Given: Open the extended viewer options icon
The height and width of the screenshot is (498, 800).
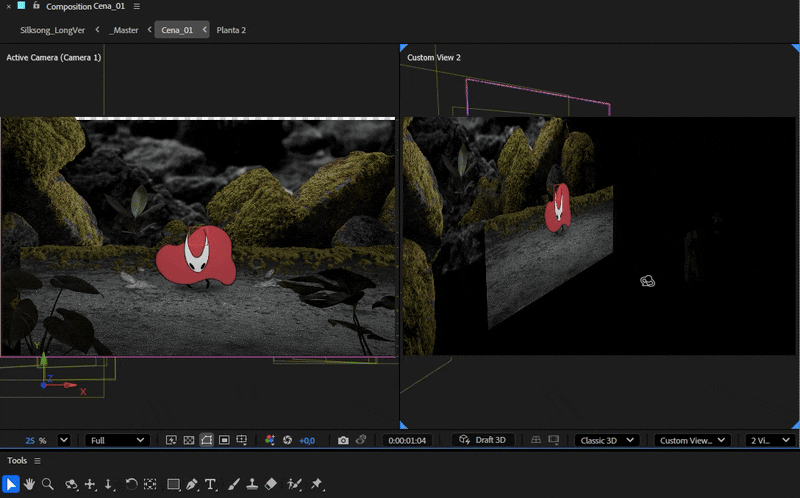Looking at the screenshot, I should pyautogui.click(x=554, y=440).
